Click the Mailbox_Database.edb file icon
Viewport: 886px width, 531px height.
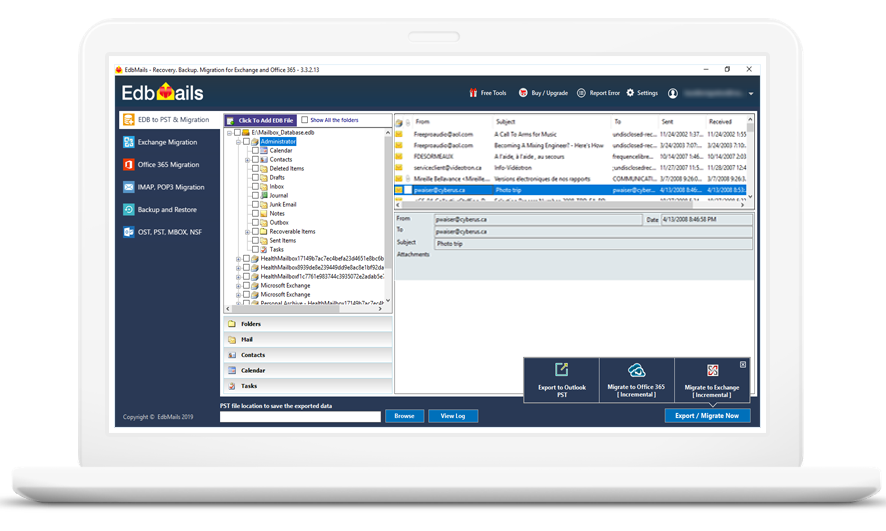pyautogui.click(x=246, y=133)
